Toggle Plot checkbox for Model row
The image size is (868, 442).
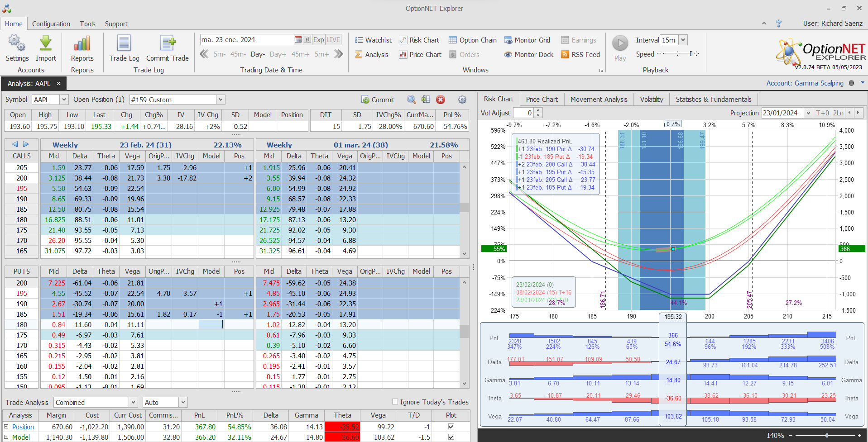[451, 437]
